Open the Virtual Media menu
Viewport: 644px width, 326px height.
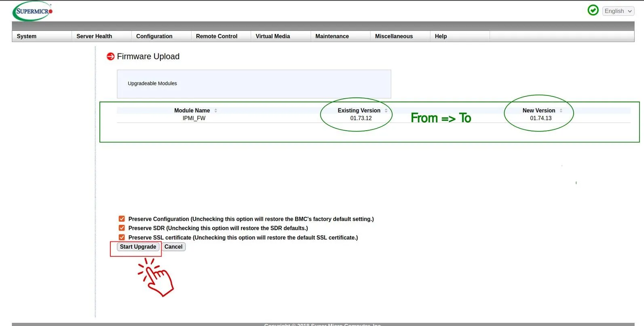coord(273,36)
